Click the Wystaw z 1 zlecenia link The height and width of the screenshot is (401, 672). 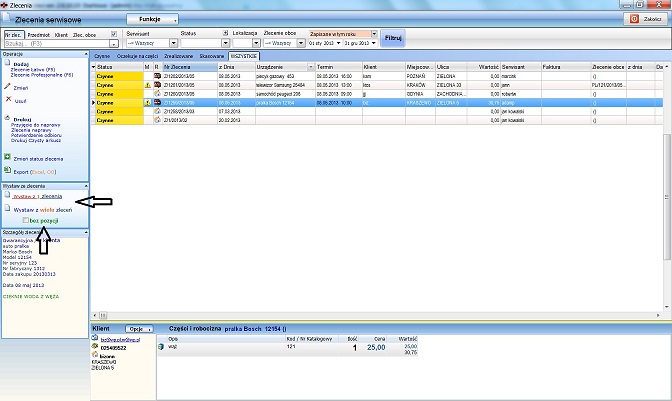click(x=38, y=196)
